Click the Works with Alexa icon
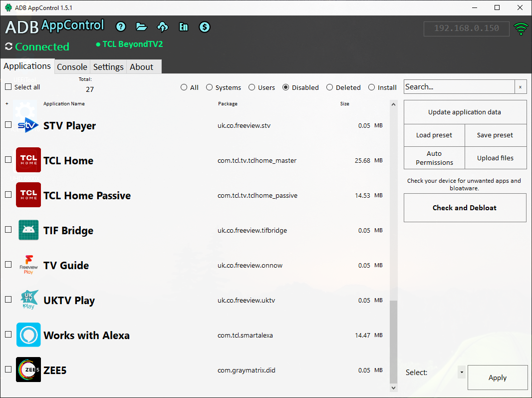532x398 pixels. (x=28, y=335)
